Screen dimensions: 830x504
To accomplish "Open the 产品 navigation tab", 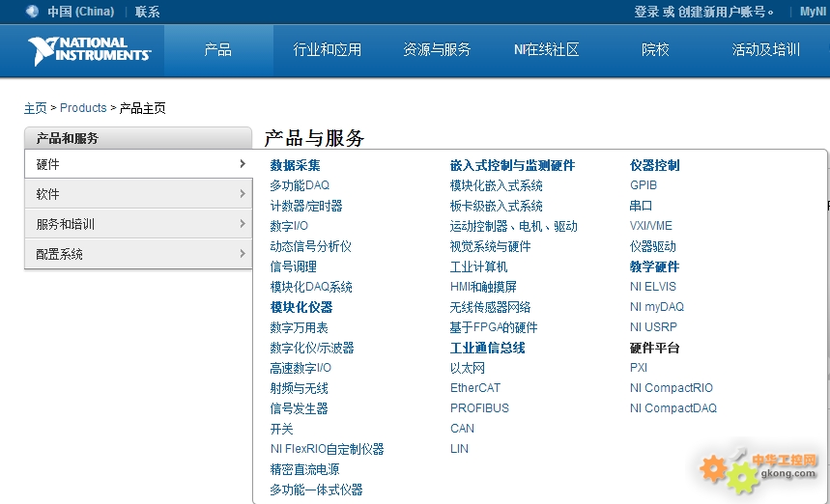I will [x=218, y=49].
